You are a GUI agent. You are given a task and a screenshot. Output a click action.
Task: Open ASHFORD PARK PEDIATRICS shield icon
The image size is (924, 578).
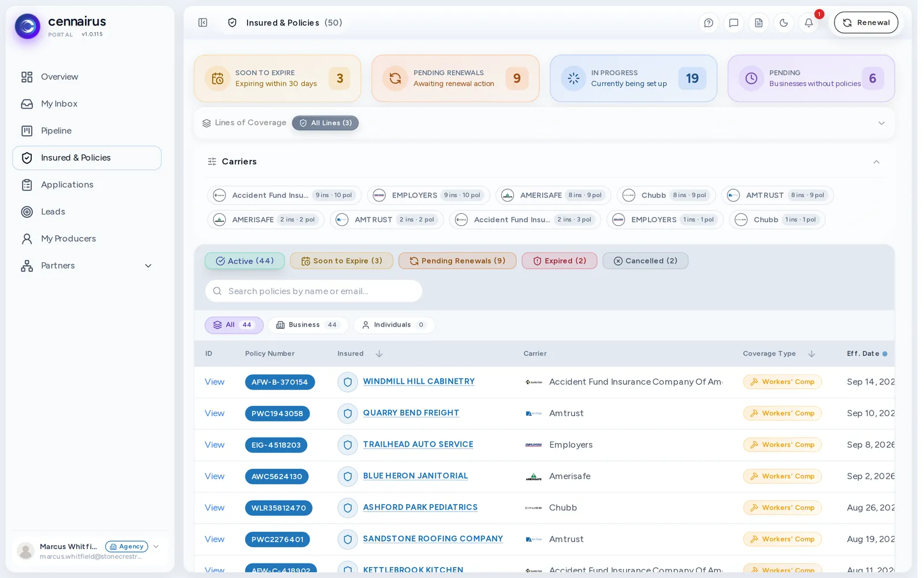point(348,508)
